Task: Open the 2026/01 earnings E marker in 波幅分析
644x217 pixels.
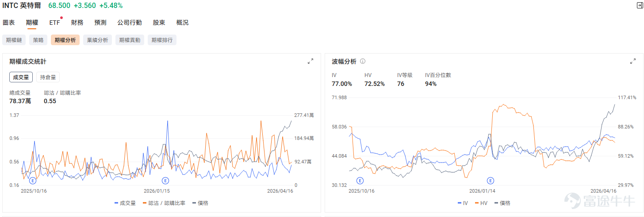Action: click(490, 181)
